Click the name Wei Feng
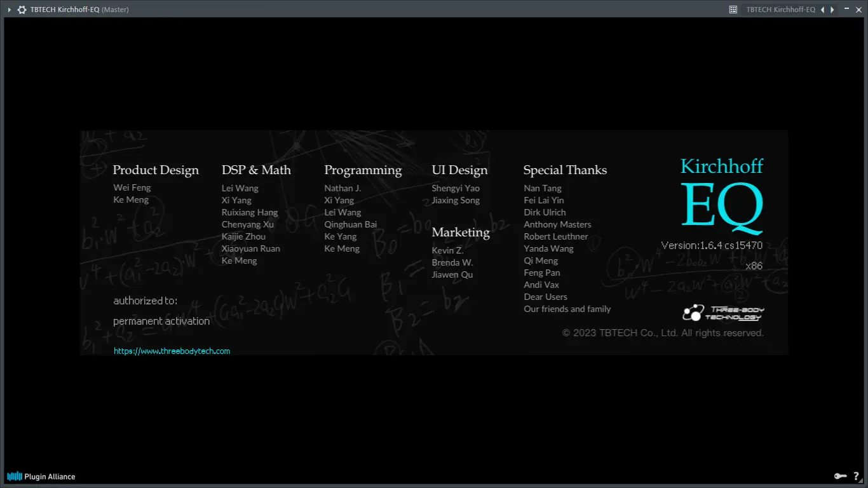This screenshot has width=868, height=488. [132, 187]
